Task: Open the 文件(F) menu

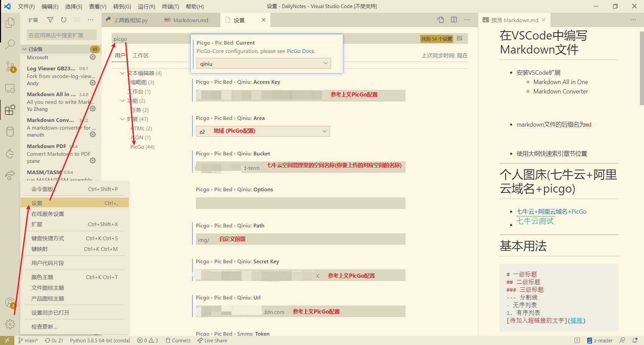Action: pyautogui.click(x=26, y=6)
